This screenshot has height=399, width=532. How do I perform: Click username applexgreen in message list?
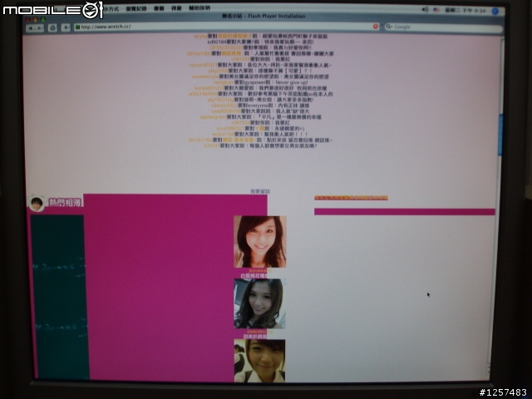click(213, 116)
